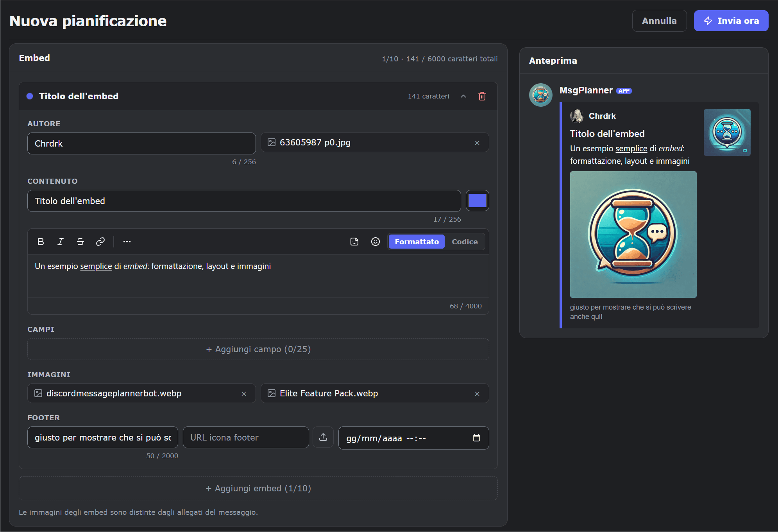This screenshot has width=778, height=532.
Task: Click the preview embed title text
Action: pos(607,134)
